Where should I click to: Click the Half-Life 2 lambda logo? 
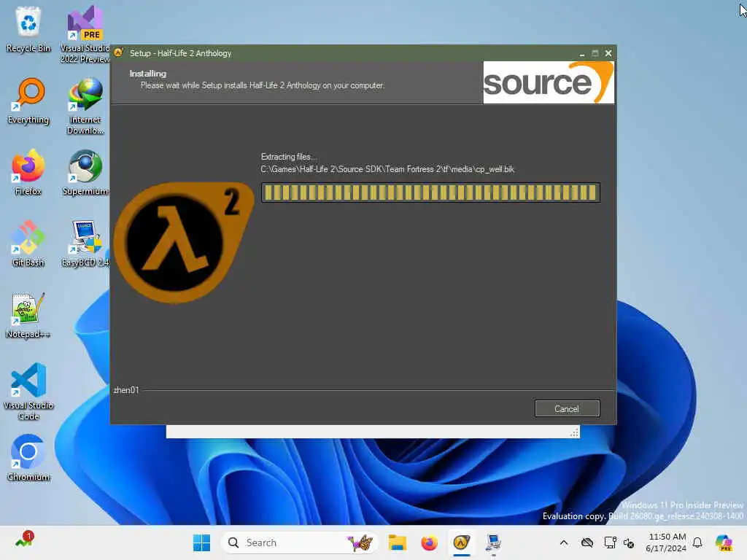coord(184,242)
